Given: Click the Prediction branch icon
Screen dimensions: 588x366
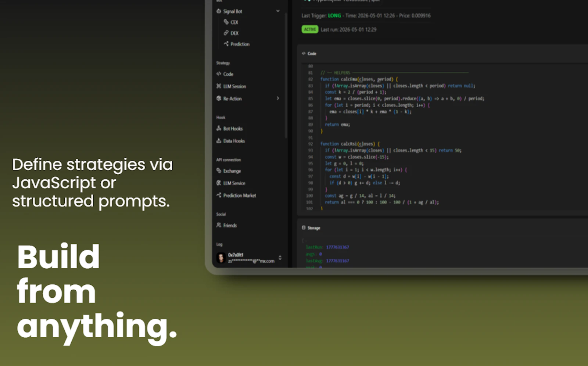Looking at the screenshot, I should [226, 44].
